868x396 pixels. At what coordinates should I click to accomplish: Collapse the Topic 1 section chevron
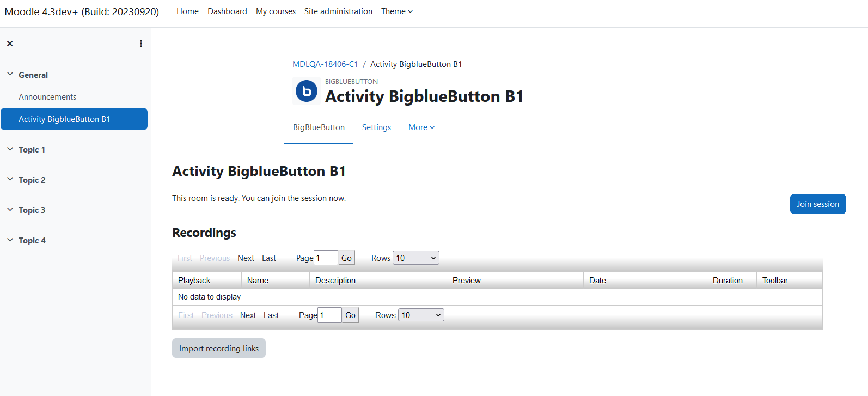10,149
